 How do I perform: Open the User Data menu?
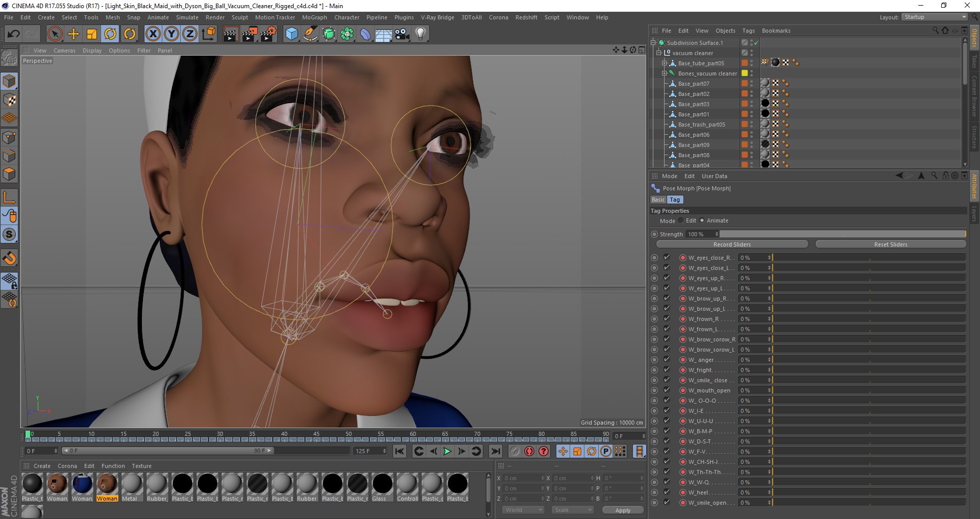click(x=714, y=176)
